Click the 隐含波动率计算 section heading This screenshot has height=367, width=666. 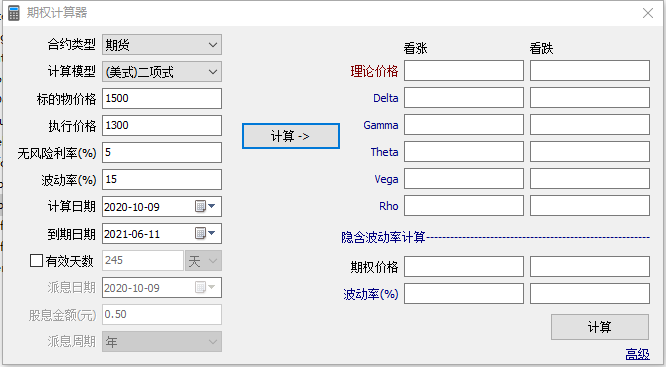point(383,237)
